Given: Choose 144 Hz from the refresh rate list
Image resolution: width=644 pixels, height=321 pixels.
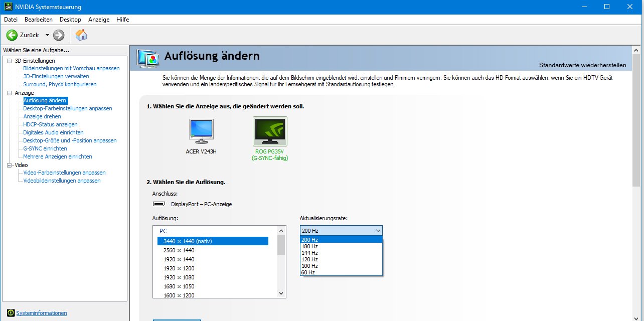Looking at the screenshot, I should [309, 253].
